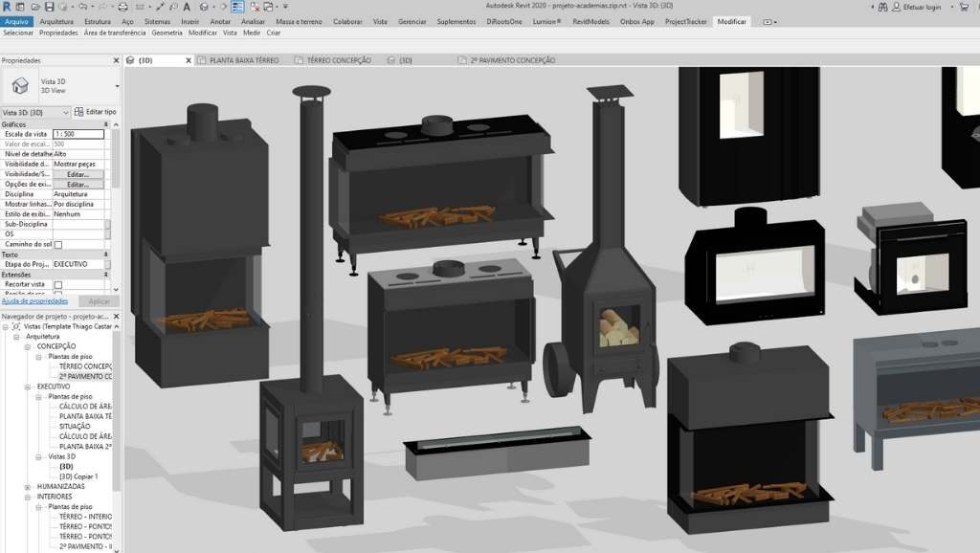Viewport: 980px width, 553px height.
Task: Click the Undo arrow icon
Action: 84,7
